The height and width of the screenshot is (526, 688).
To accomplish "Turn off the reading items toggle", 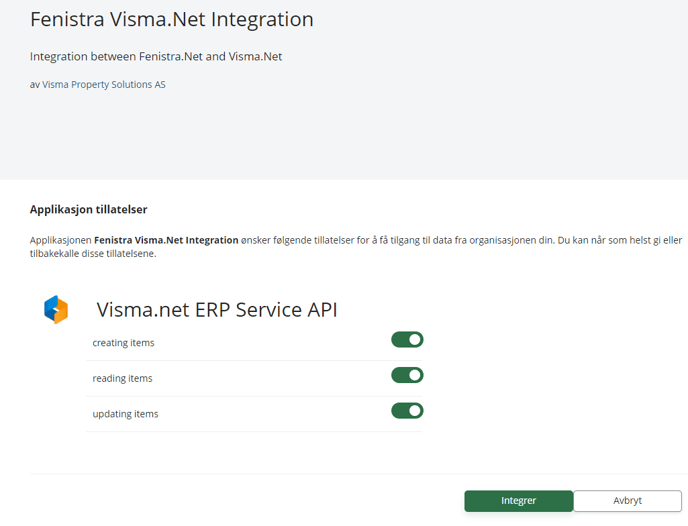I will pyautogui.click(x=407, y=375).
